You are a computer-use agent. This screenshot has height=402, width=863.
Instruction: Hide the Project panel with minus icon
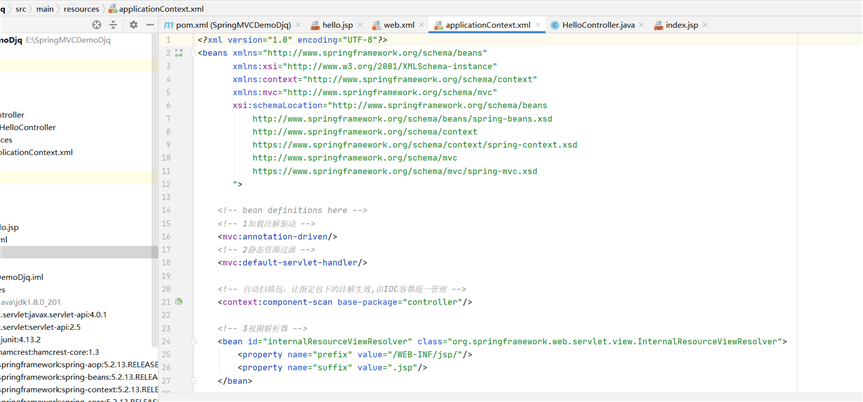[150, 25]
